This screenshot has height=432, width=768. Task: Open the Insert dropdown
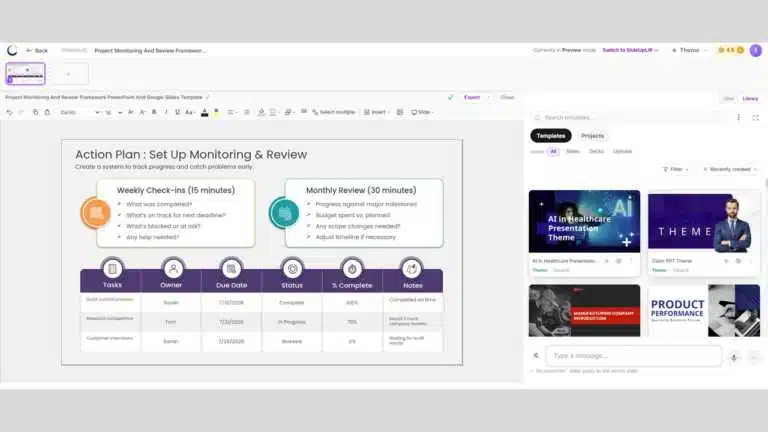tap(377, 112)
